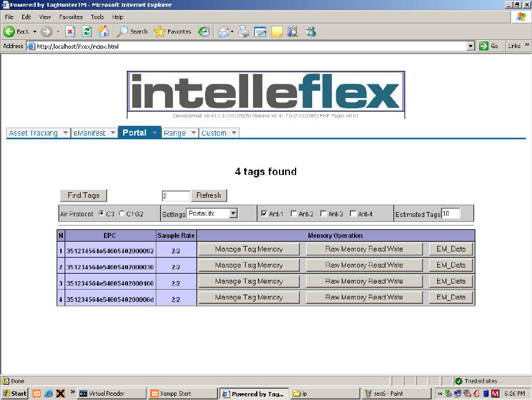Enable the Ant-2 checkbox
The width and height of the screenshot is (532, 400).
(294, 214)
